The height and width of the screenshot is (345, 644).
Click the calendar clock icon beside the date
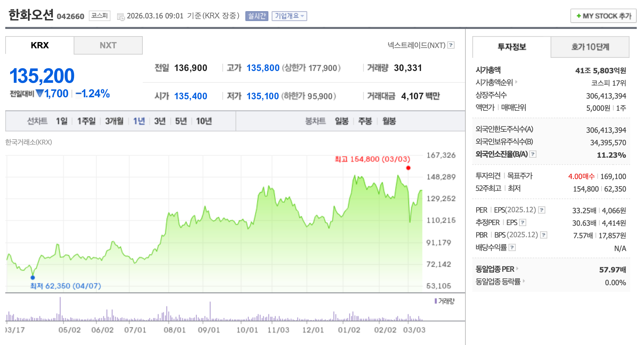121,16
